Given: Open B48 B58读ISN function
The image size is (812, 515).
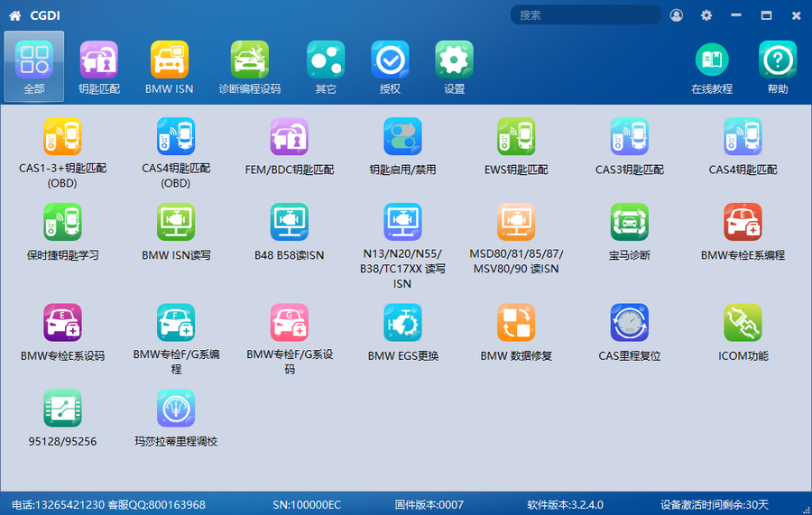Looking at the screenshot, I should click(x=289, y=223).
